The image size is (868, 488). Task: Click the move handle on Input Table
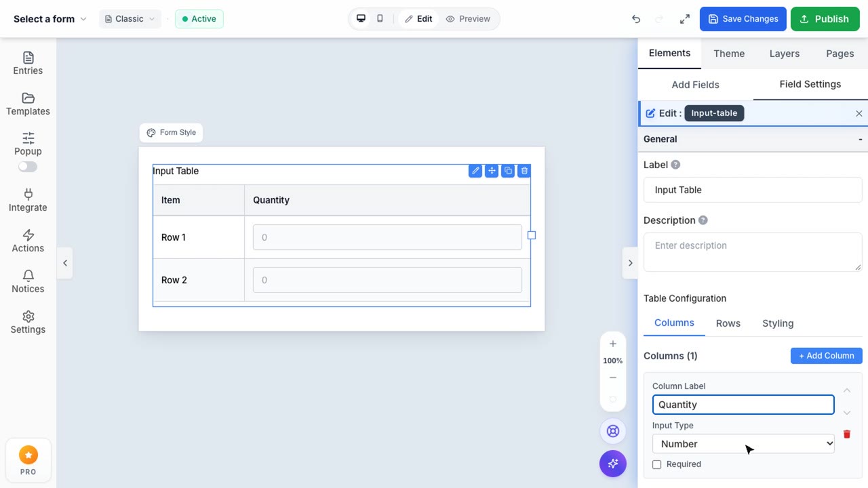click(x=492, y=171)
